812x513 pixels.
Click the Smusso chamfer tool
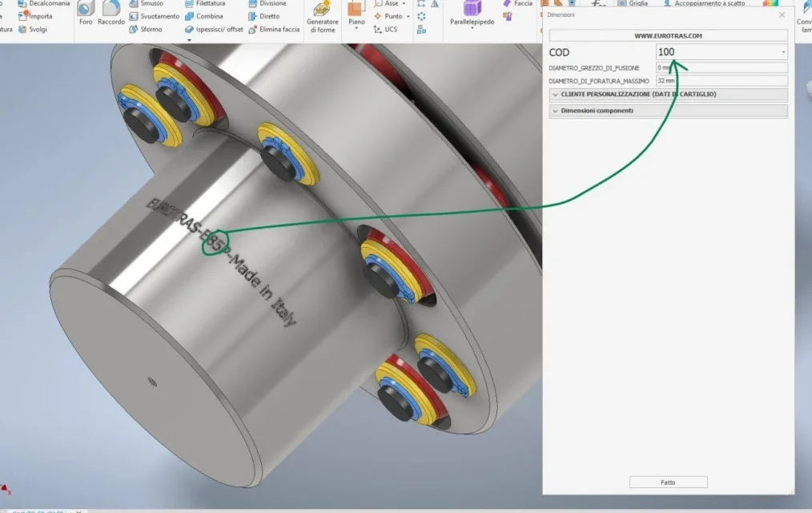click(x=146, y=3)
